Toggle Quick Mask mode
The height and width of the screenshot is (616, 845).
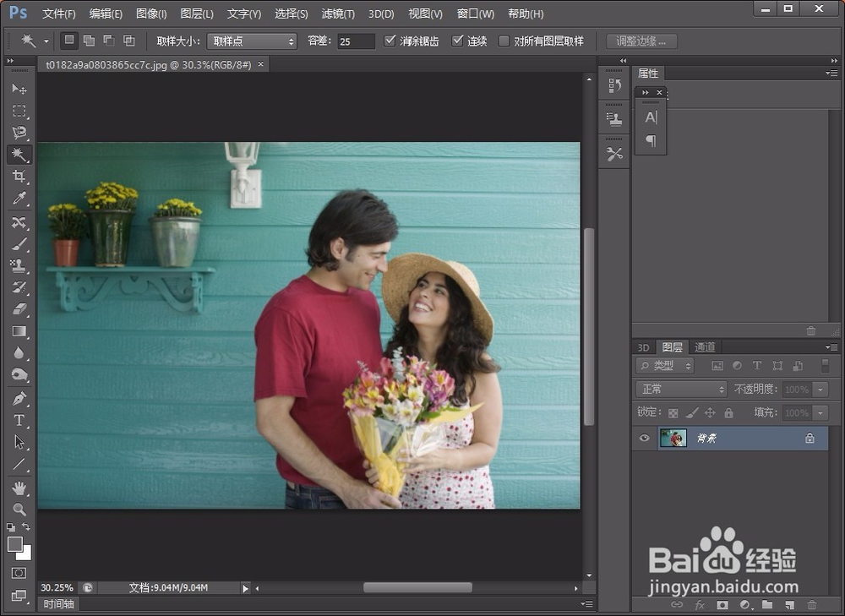point(19,573)
